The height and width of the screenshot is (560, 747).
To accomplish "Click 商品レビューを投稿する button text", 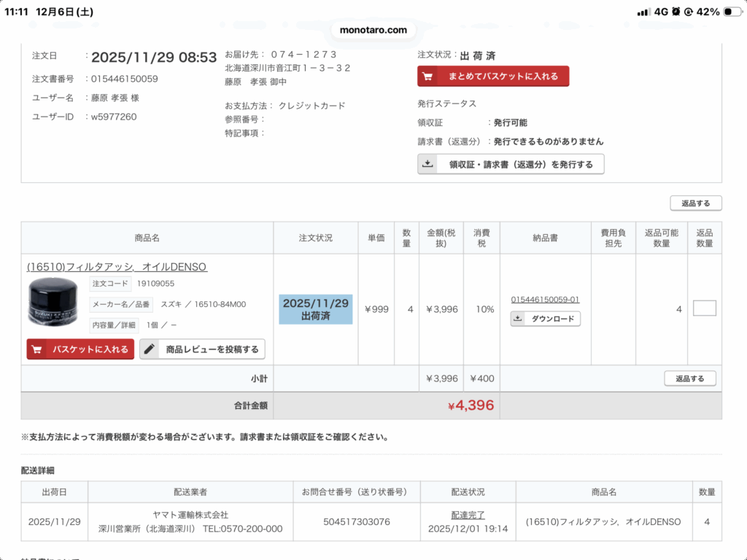I will (x=212, y=350).
